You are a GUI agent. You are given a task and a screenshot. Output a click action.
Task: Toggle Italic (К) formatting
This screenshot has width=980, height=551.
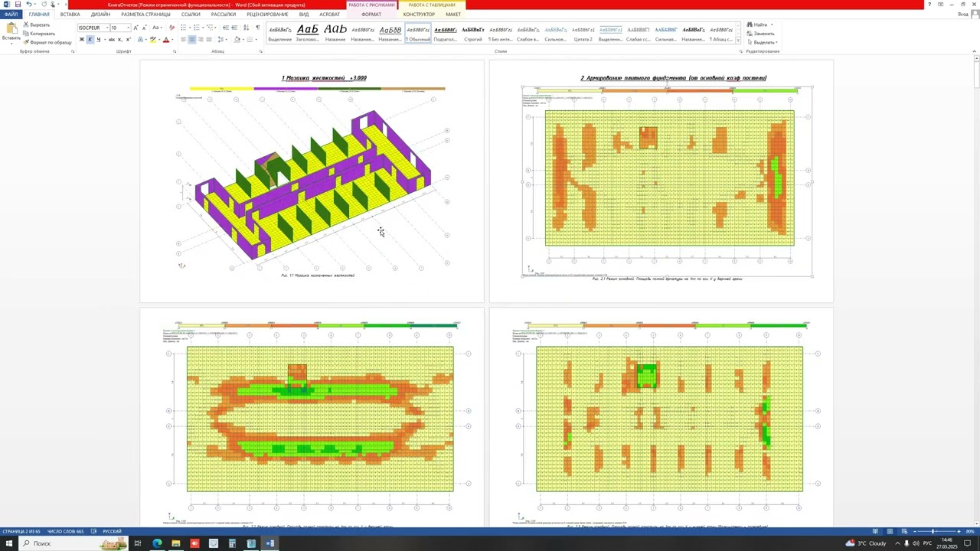[90, 40]
